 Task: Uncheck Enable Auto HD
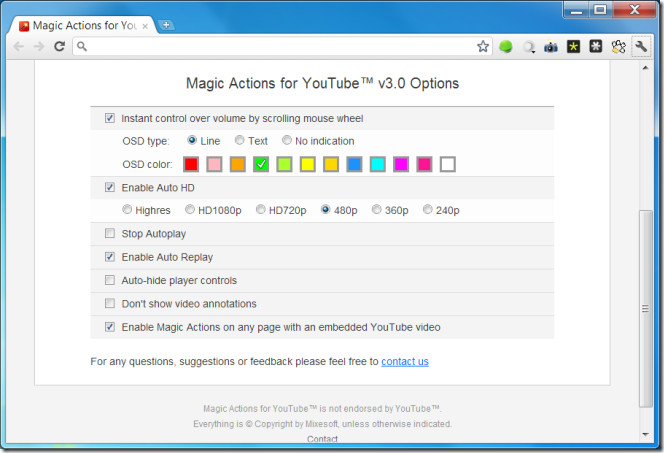coord(110,187)
